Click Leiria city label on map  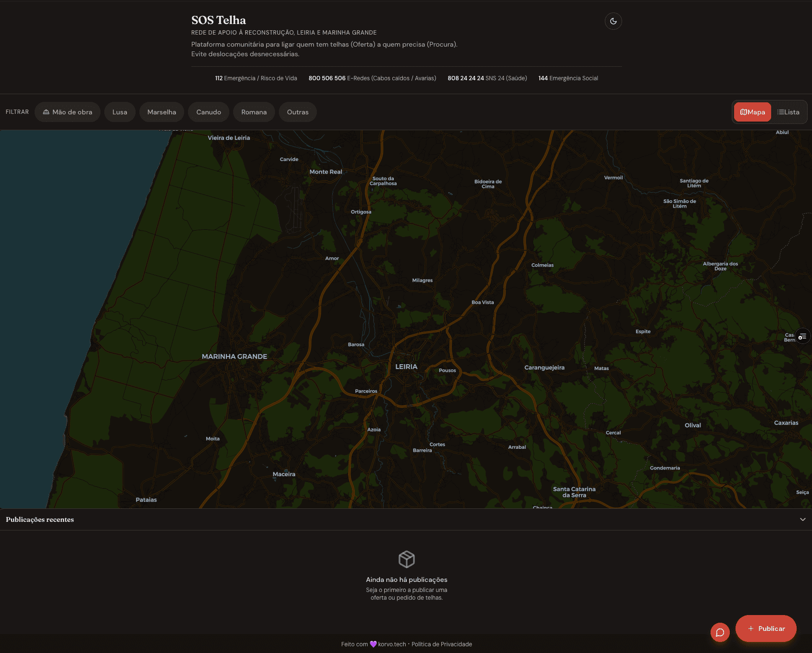pyautogui.click(x=406, y=367)
